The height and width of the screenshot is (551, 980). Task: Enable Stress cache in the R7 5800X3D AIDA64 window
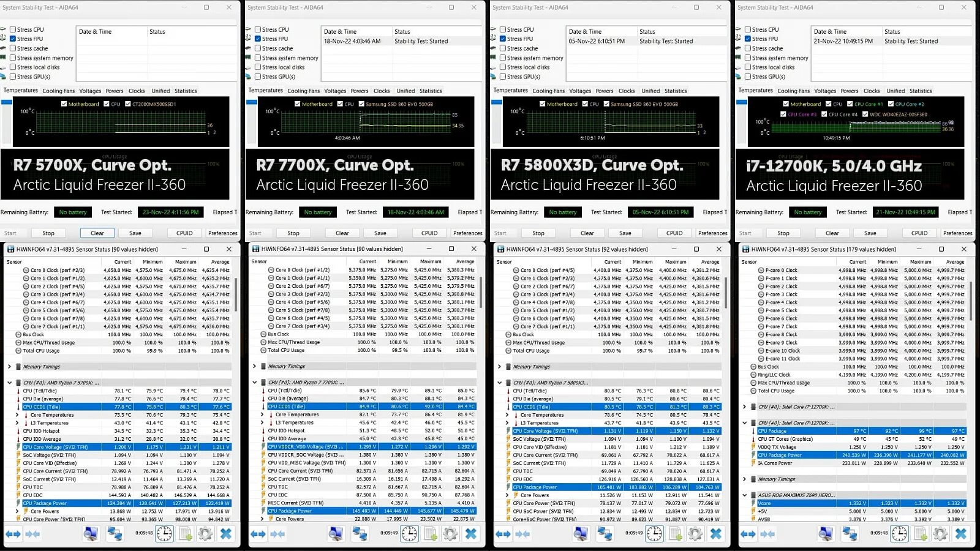pos(502,48)
